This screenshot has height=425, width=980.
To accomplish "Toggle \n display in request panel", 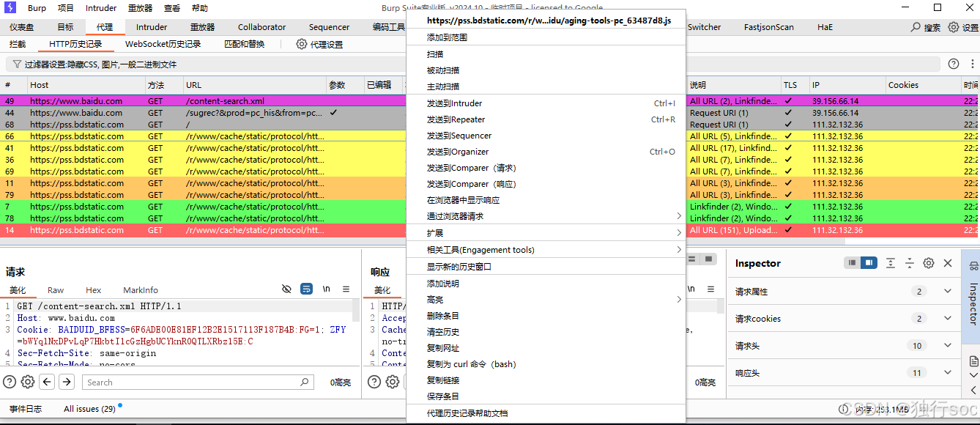I will pos(327,289).
